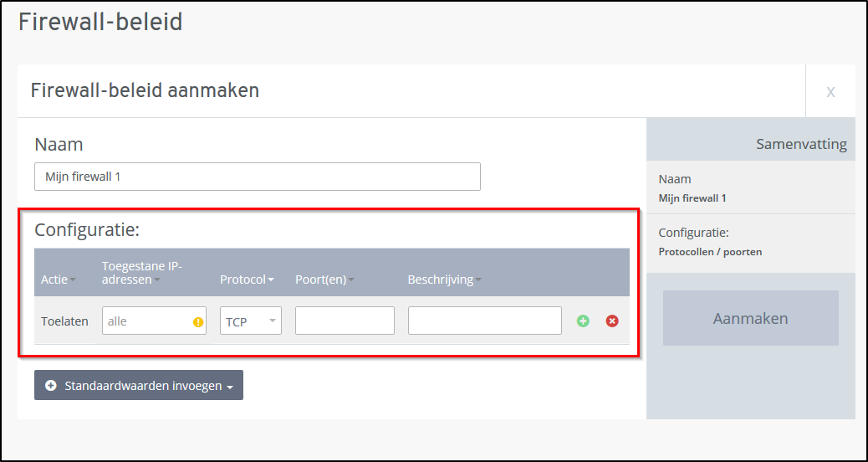Expand Standaardwaarden invoegen dropdown button

point(139,385)
